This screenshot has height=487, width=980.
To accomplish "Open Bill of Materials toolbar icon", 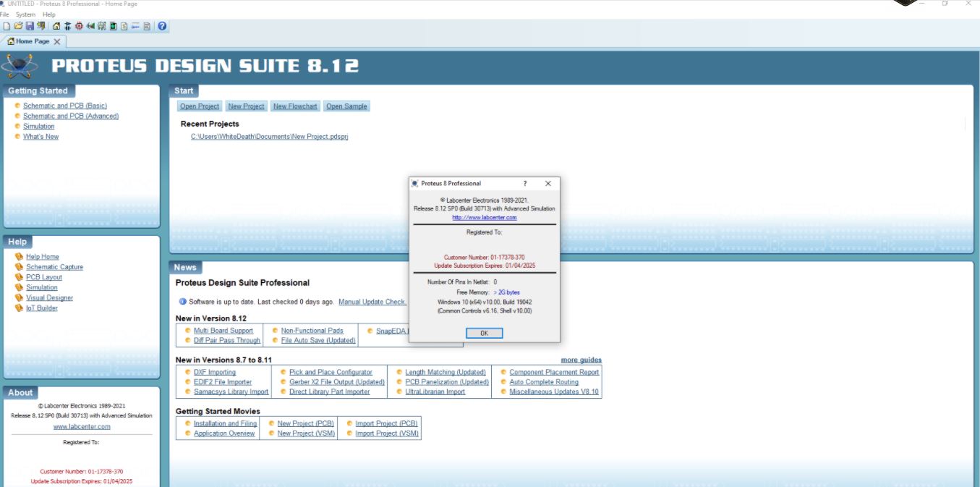I will pyautogui.click(x=124, y=26).
